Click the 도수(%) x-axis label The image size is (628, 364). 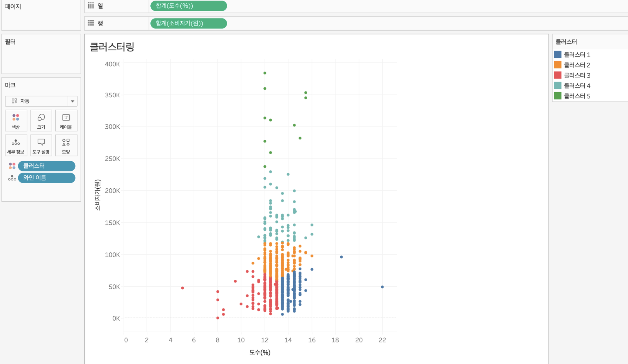[x=260, y=352]
